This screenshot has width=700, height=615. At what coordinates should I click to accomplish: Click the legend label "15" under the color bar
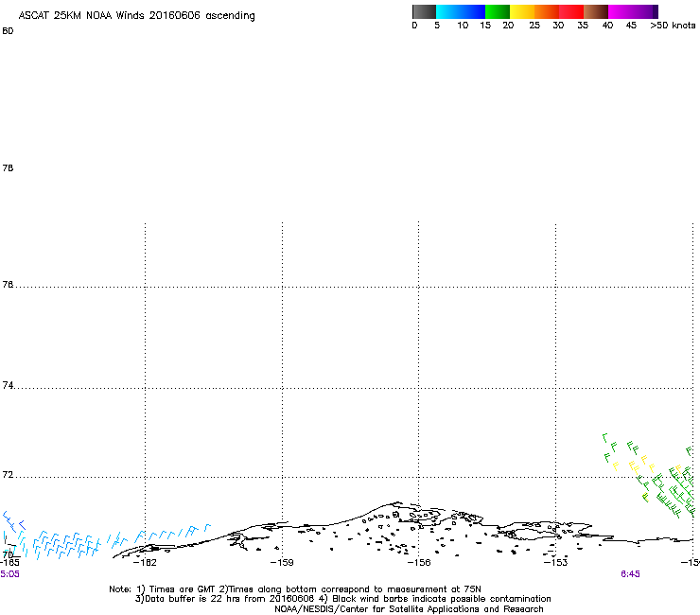485,26
